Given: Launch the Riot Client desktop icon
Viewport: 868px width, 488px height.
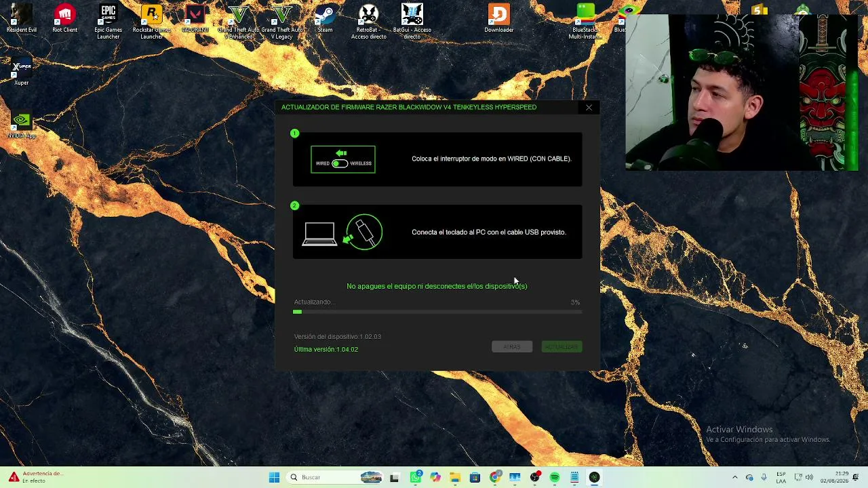Looking at the screenshot, I should [x=65, y=18].
